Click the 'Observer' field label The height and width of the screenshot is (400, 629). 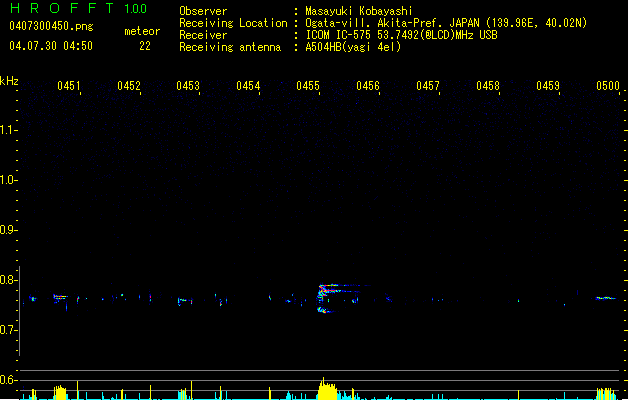click(x=203, y=11)
